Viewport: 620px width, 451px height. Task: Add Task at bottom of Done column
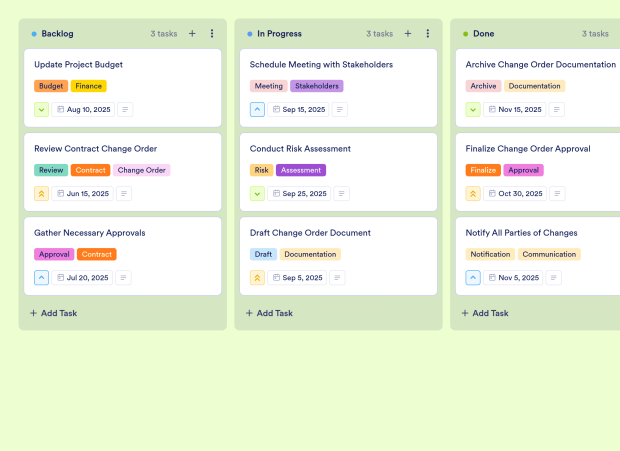(485, 313)
